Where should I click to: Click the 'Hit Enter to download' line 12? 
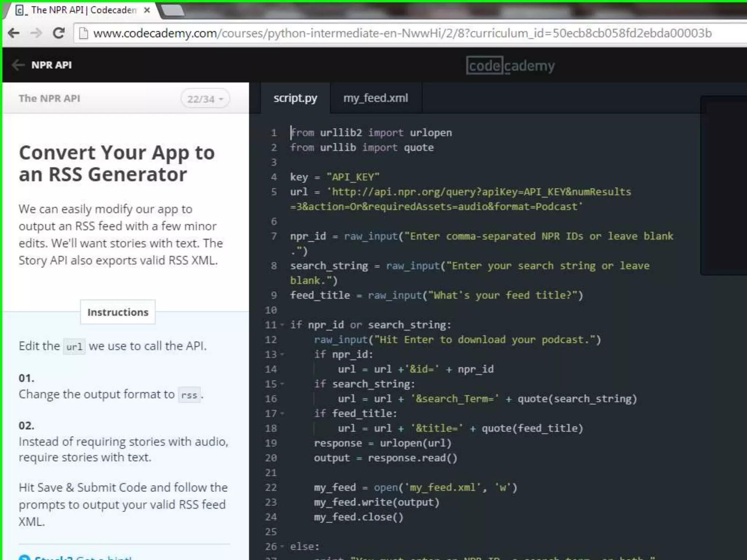(x=457, y=340)
